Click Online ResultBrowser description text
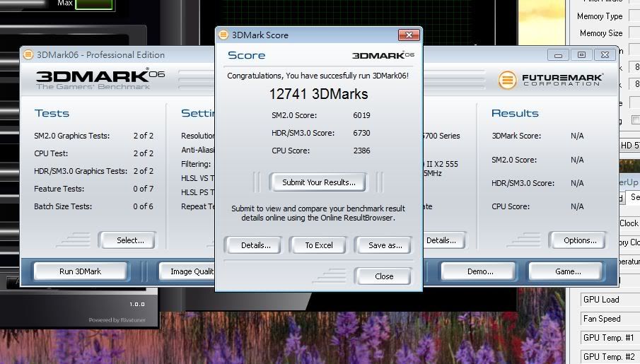This screenshot has height=364, width=640. pos(318,213)
